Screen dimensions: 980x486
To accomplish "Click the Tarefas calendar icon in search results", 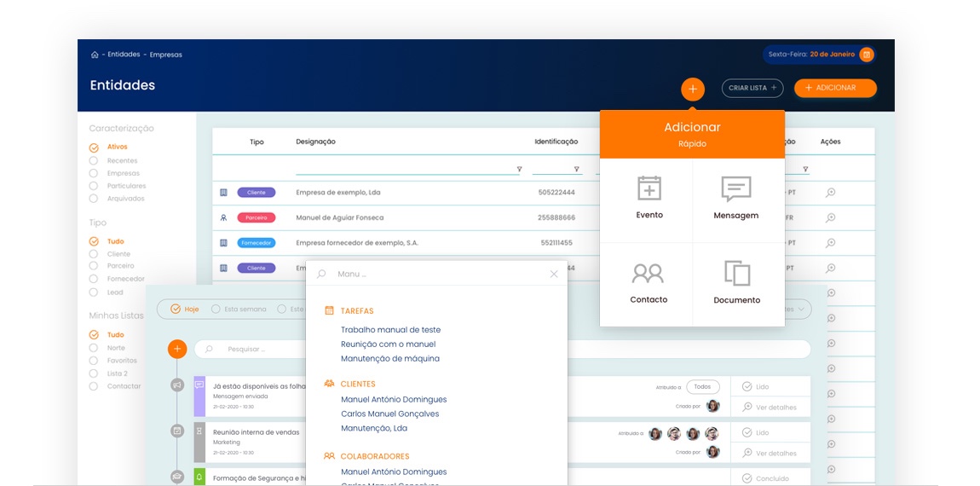I will (x=330, y=310).
